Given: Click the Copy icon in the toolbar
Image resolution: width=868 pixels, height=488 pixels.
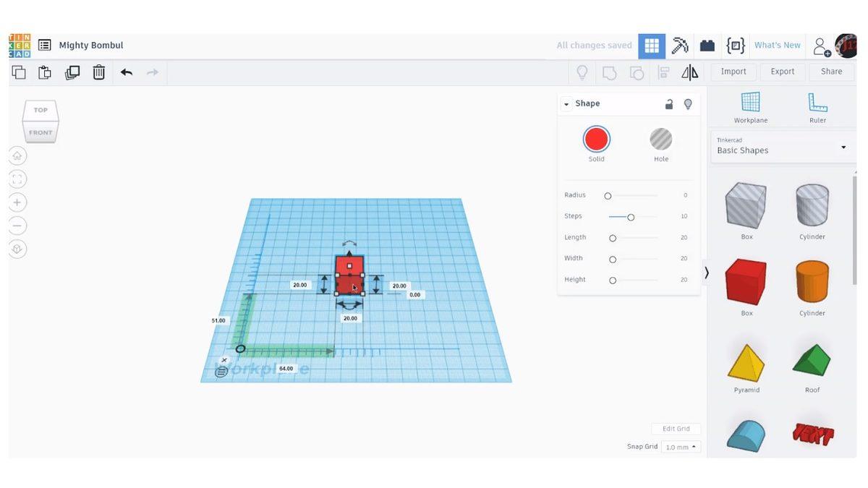Looking at the screenshot, I should coord(18,72).
